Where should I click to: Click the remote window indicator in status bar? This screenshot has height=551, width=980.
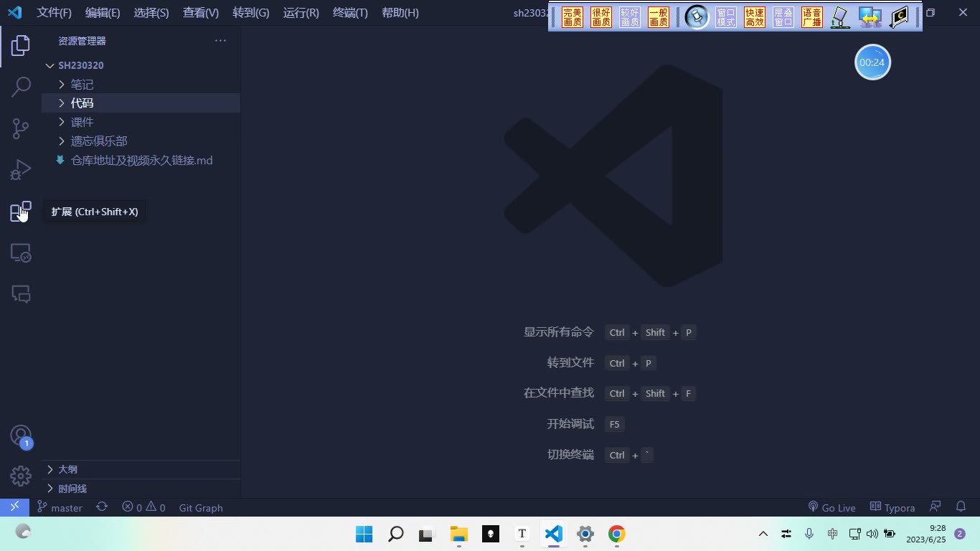pyautogui.click(x=14, y=507)
